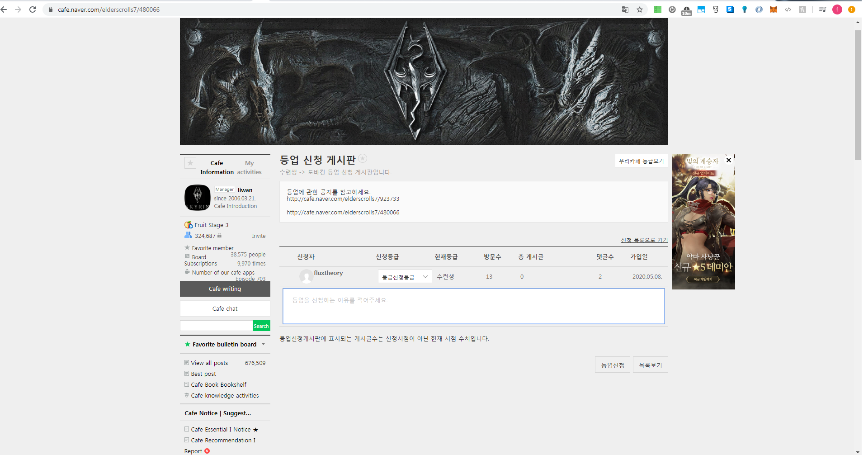Focus the browser address bar
The height and width of the screenshot is (455, 868).
[x=335, y=9]
